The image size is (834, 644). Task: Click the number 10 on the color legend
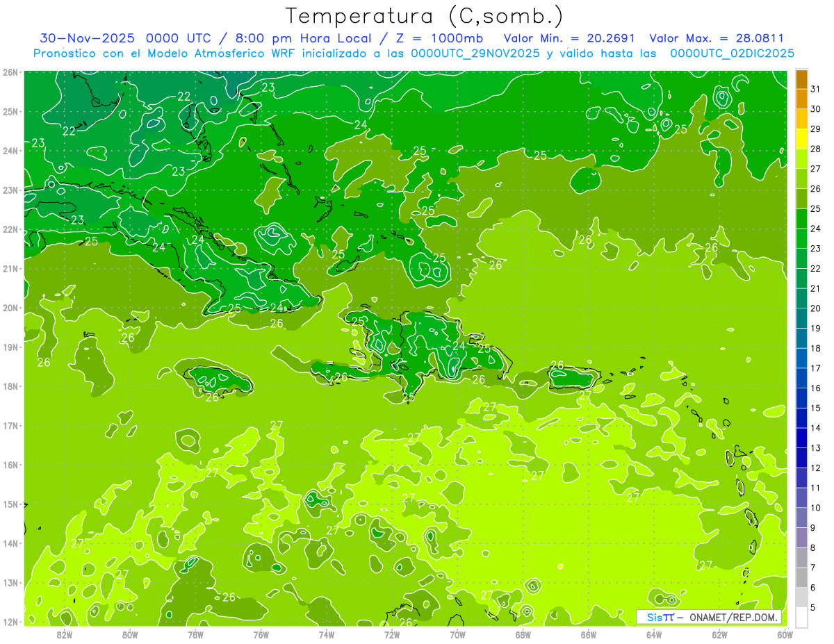click(x=815, y=509)
